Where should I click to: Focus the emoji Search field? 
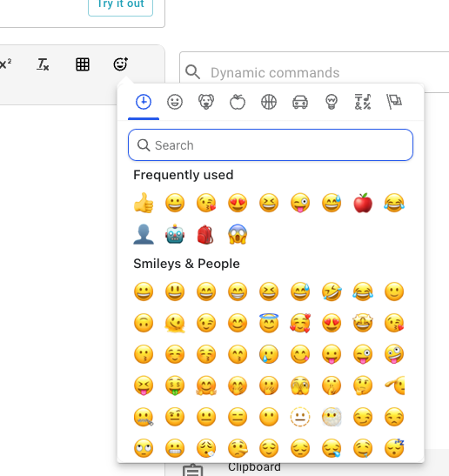point(271,145)
